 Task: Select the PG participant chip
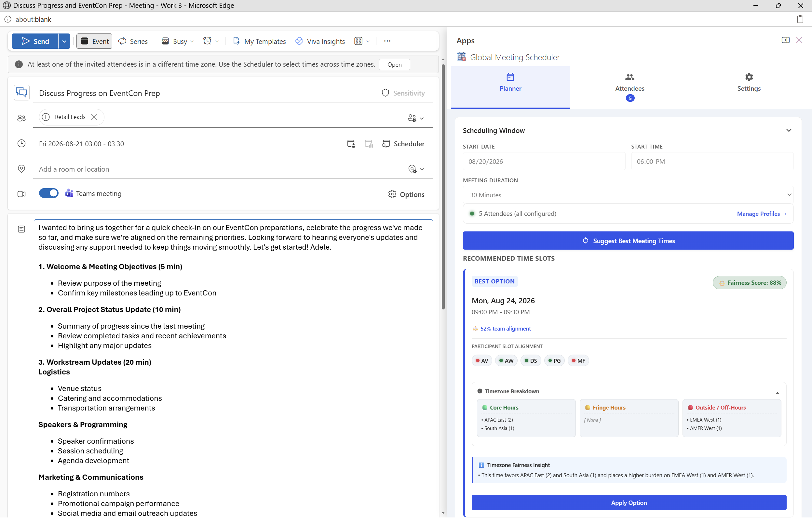pyautogui.click(x=554, y=361)
